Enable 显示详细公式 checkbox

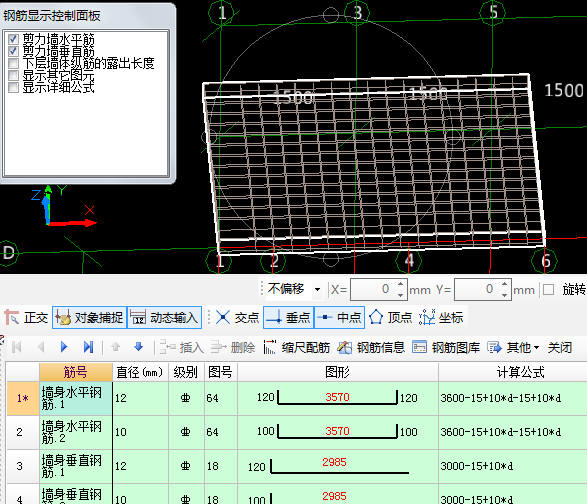click(x=13, y=87)
